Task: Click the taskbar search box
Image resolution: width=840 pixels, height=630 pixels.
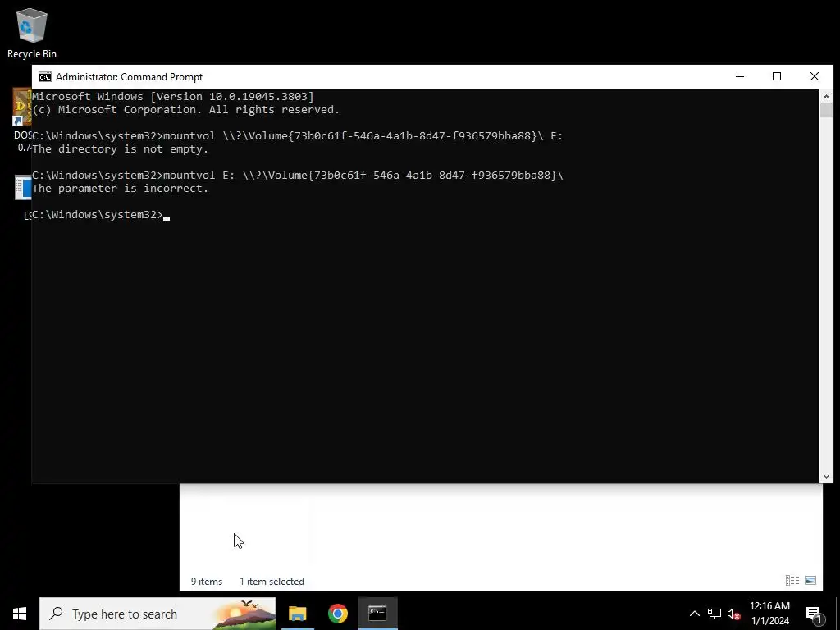Action: coord(157,614)
